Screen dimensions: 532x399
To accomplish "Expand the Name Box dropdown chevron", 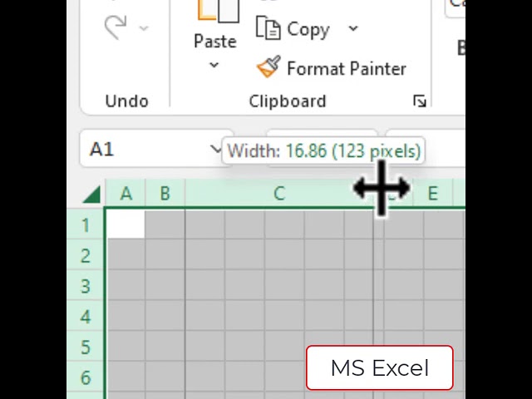I will [x=215, y=149].
